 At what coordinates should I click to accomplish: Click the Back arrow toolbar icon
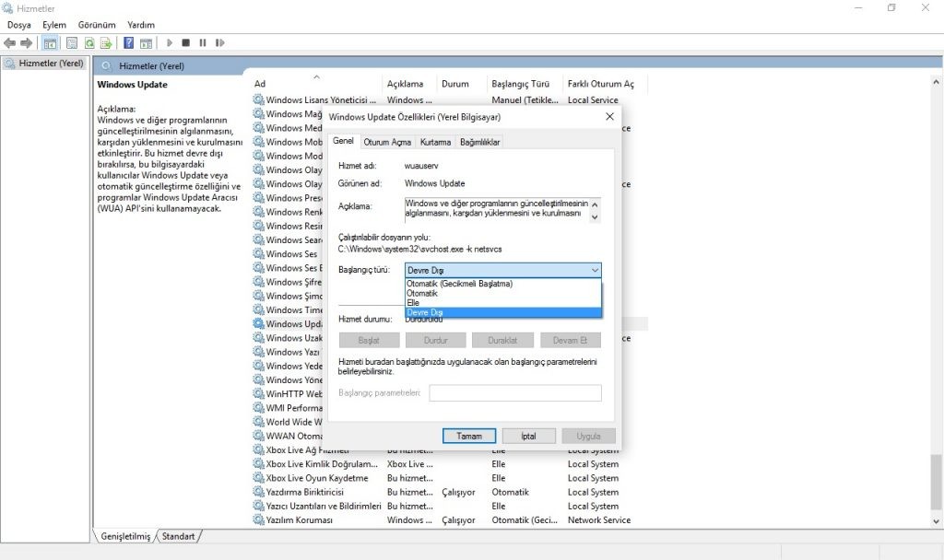click(x=9, y=42)
